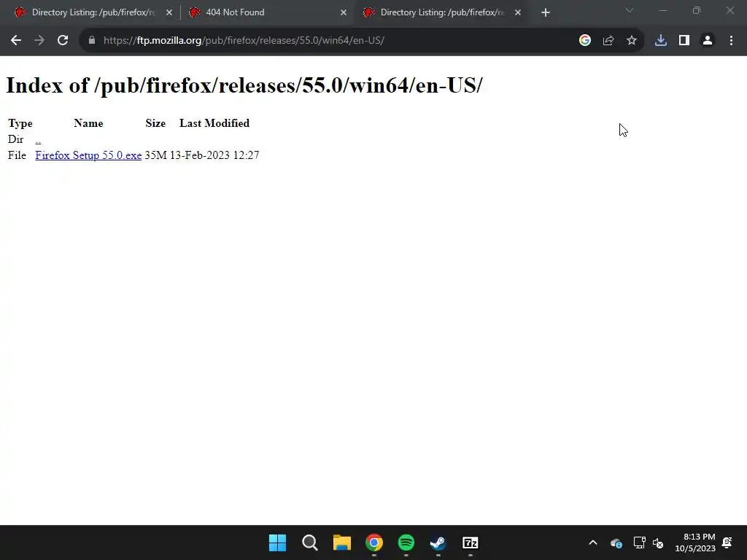Open a new browser tab
Viewport: 747px width, 560px height.
pos(546,12)
